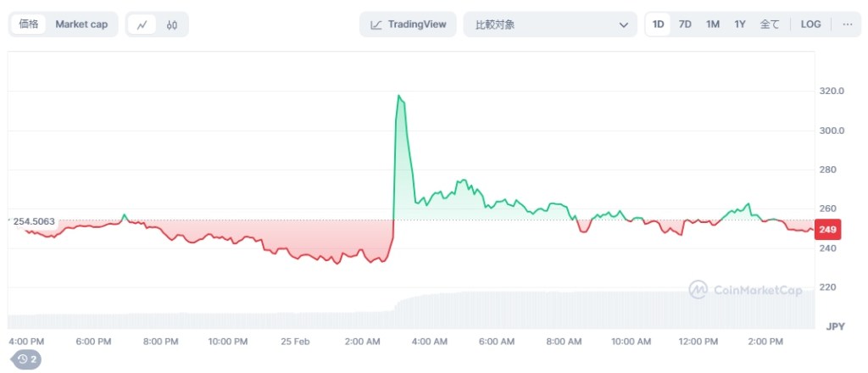Open more options ellipsis menu
Image resolution: width=868 pixels, height=373 pixels.
tap(847, 25)
